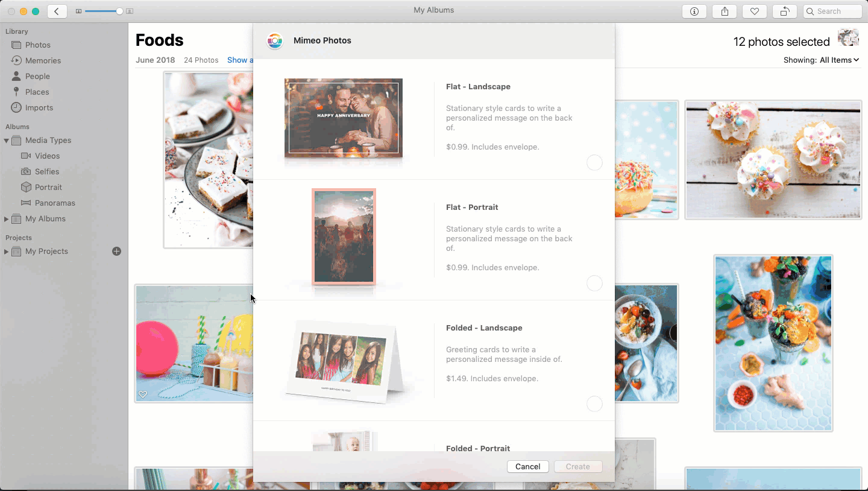Viewport: 868px width, 491px height.
Task: Click the Flat - Portrait card preview
Action: tap(344, 236)
